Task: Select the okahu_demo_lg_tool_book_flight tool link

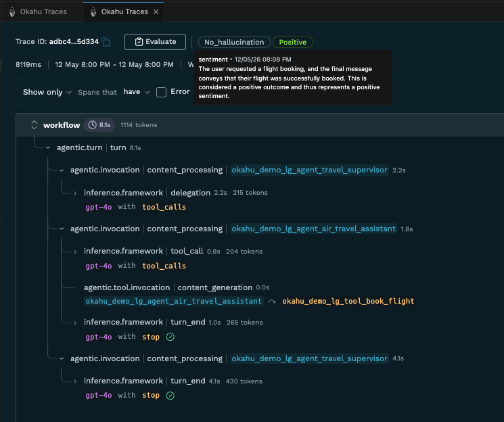Action: point(348,301)
